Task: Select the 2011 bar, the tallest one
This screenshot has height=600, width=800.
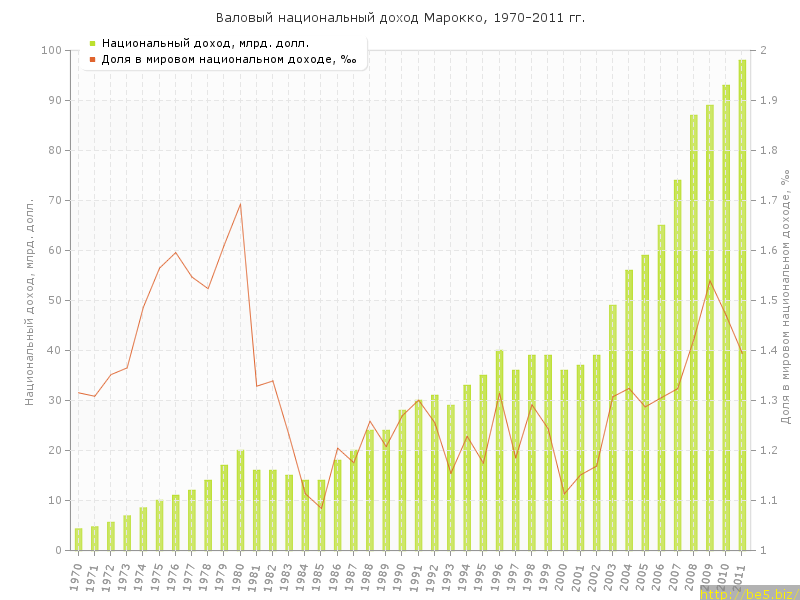Action: click(742, 305)
